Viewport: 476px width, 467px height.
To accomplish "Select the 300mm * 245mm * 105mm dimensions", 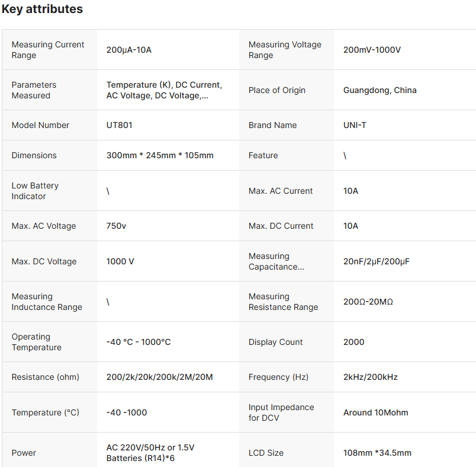I will coord(160,155).
